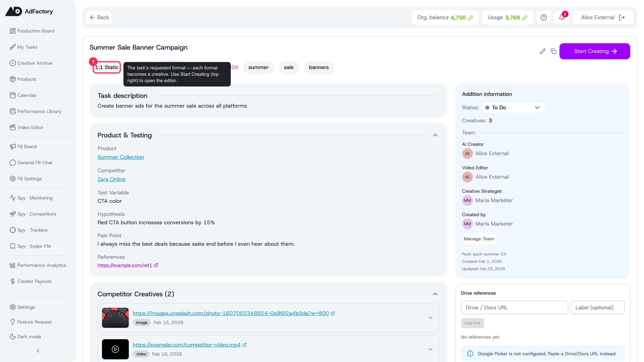
Task: Open the Status To Do dropdown
Action: coord(513,107)
